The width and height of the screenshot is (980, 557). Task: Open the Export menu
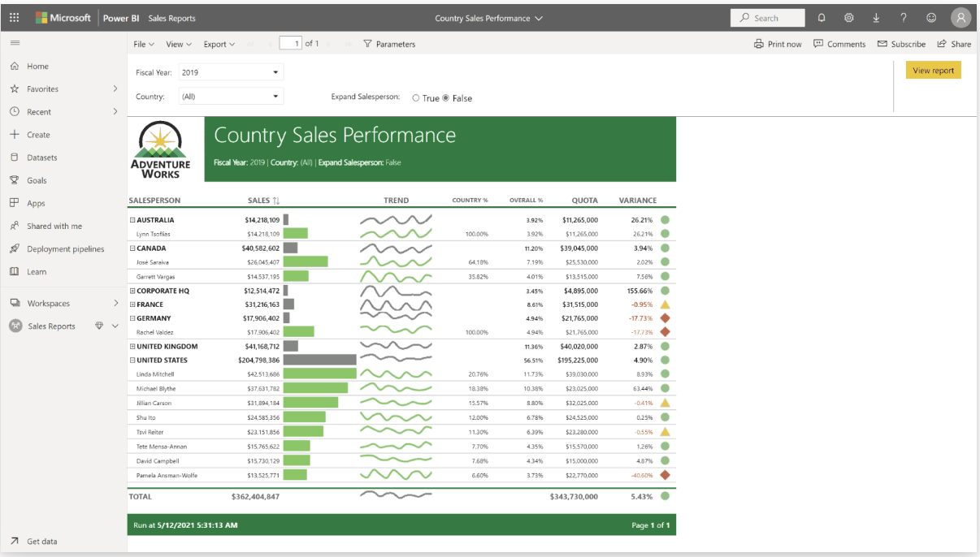[x=218, y=44]
